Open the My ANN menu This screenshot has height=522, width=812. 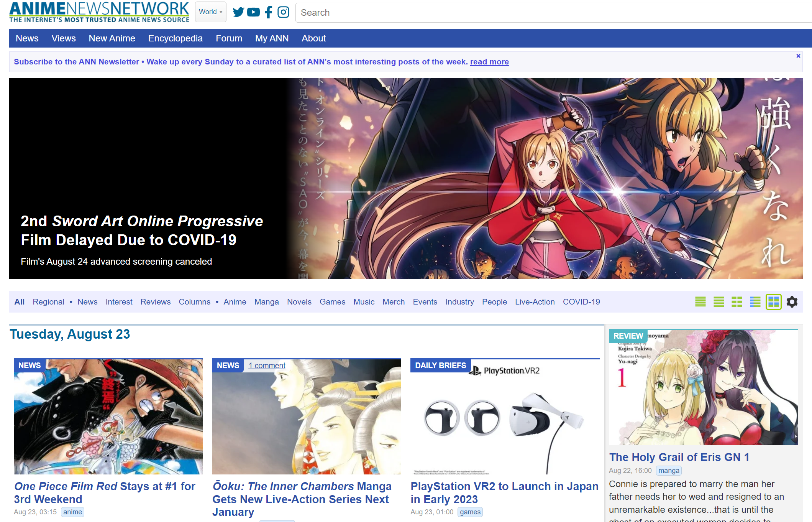click(x=272, y=38)
